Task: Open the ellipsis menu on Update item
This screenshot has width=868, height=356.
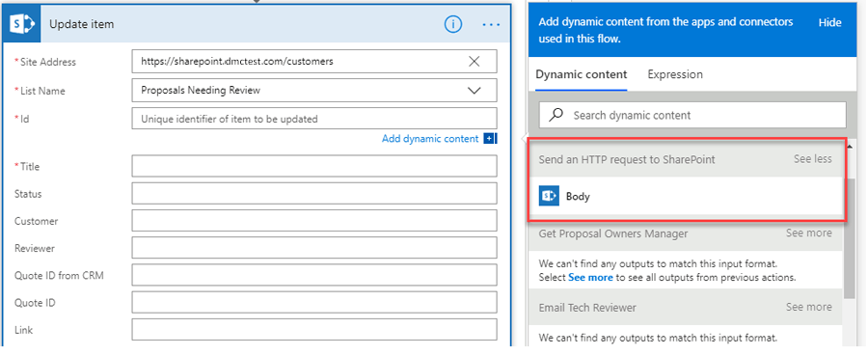Action: [491, 25]
